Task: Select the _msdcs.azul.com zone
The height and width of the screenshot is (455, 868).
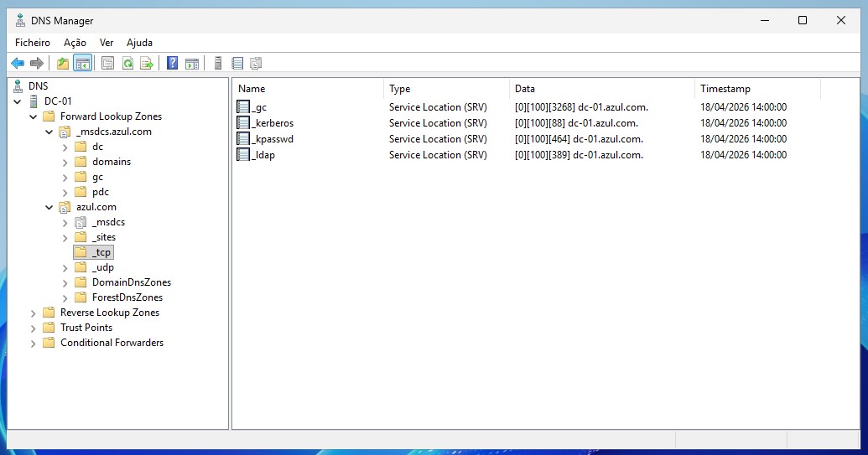Action: pos(113,132)
